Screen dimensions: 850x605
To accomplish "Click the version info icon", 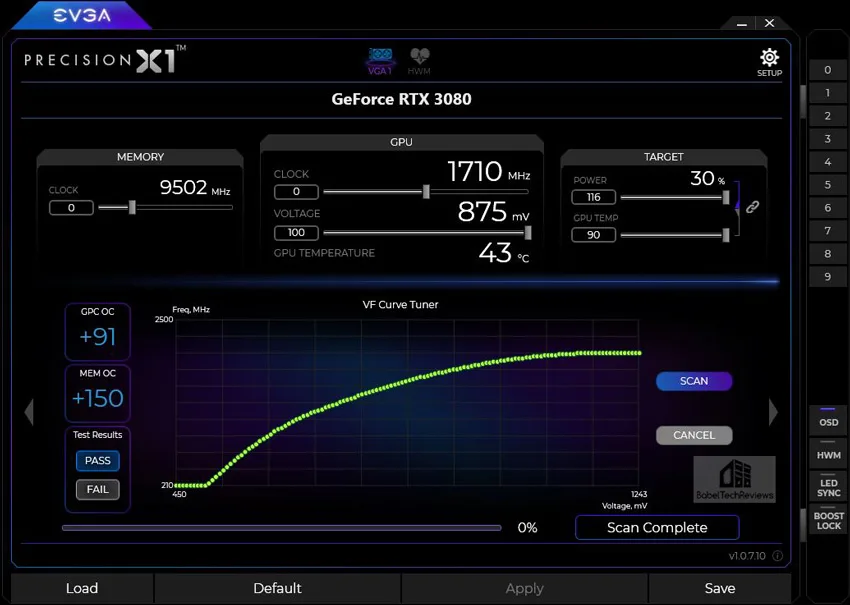I will (x=777, y=556).
